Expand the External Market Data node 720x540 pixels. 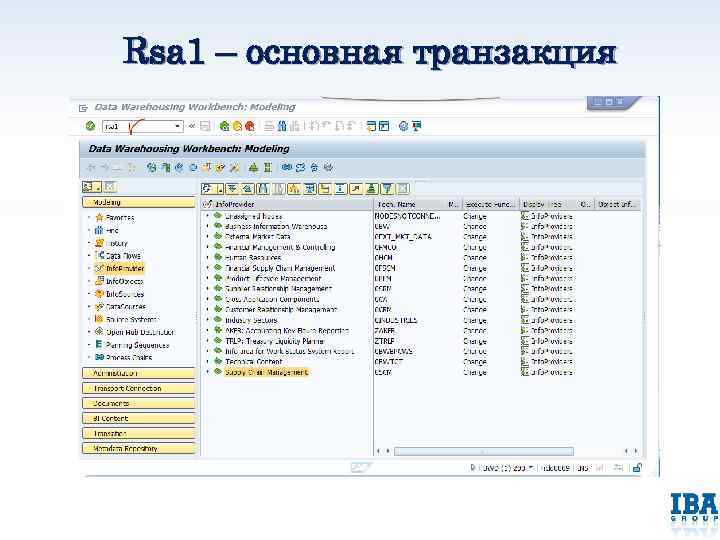(208, 236)
